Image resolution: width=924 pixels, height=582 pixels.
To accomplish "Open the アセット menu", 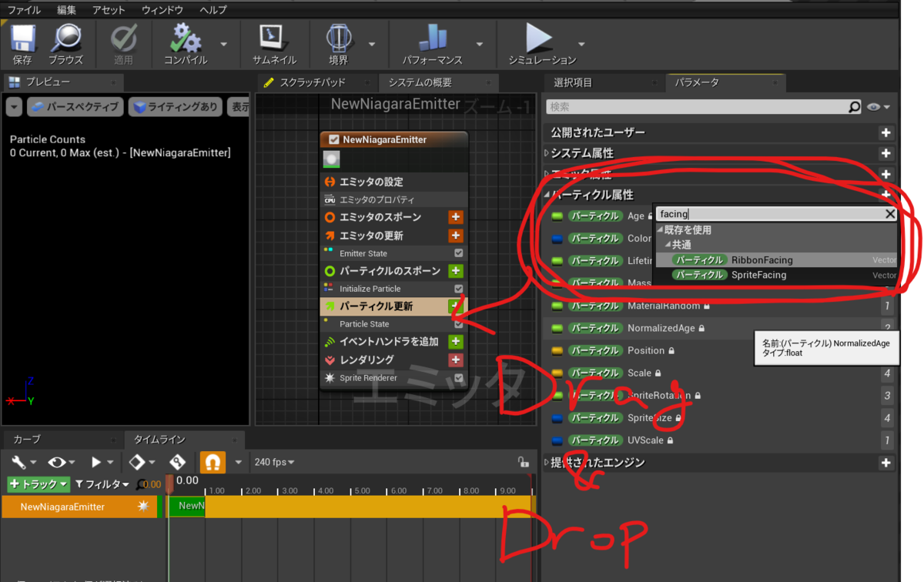I will point(109,10).
